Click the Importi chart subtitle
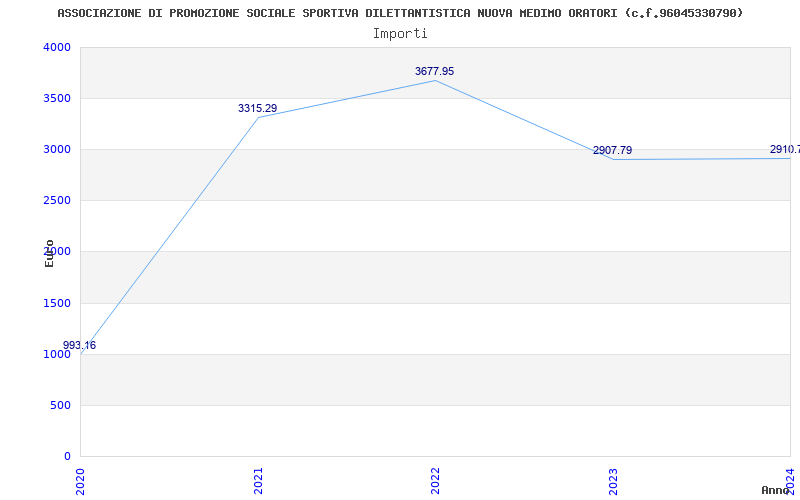This screenshot has height=500, width=800. click(x=400, y=34)
